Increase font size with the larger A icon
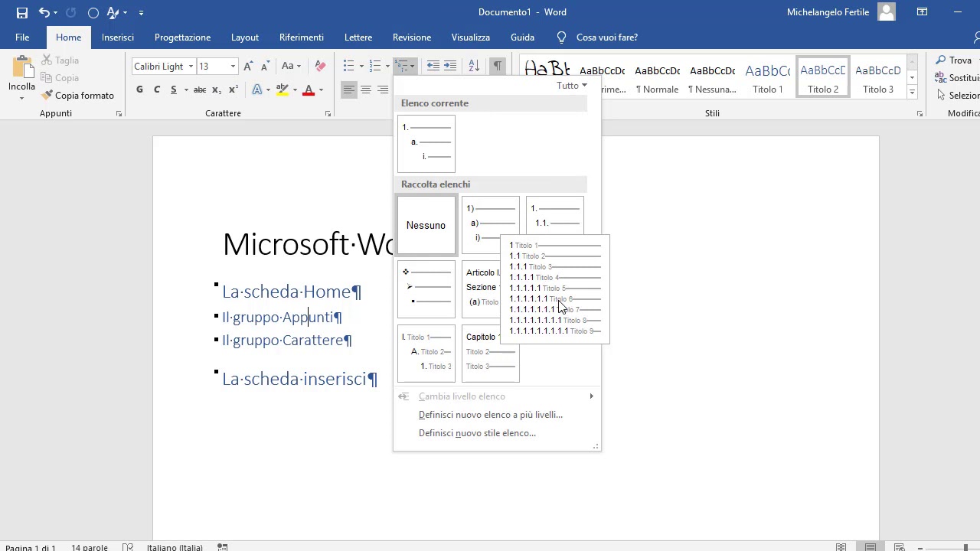This screenshot has width=980, height=551. tap(248, 67)
